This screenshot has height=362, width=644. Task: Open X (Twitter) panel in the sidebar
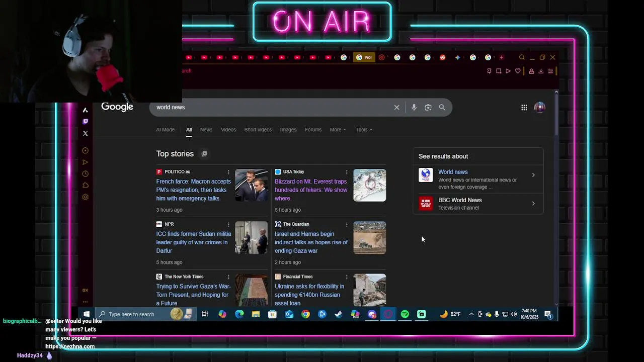coord(85,133)
